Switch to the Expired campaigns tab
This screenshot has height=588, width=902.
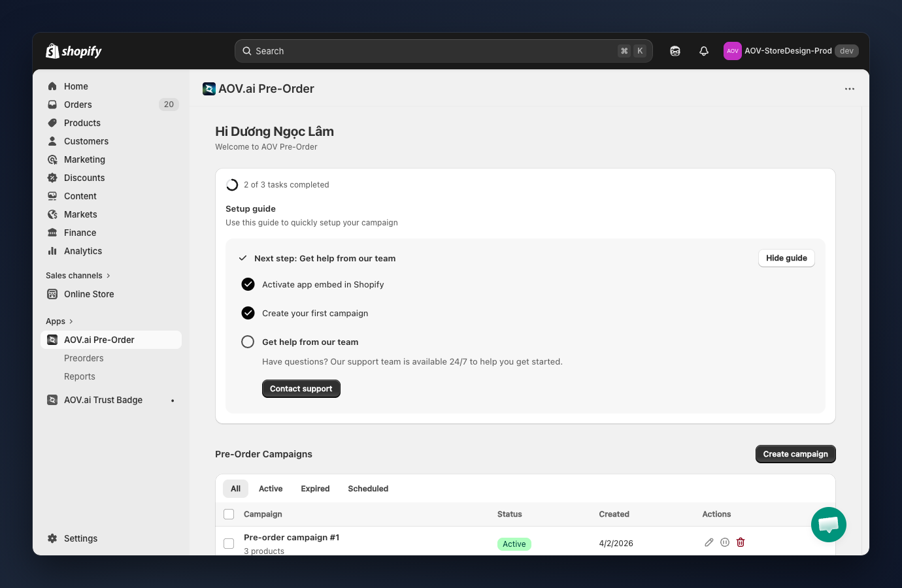click(x=315, y=489)
